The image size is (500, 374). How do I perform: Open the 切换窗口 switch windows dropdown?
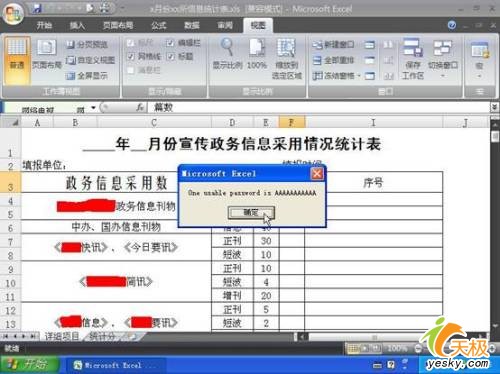pyautogui.click(x=443, y=59)
